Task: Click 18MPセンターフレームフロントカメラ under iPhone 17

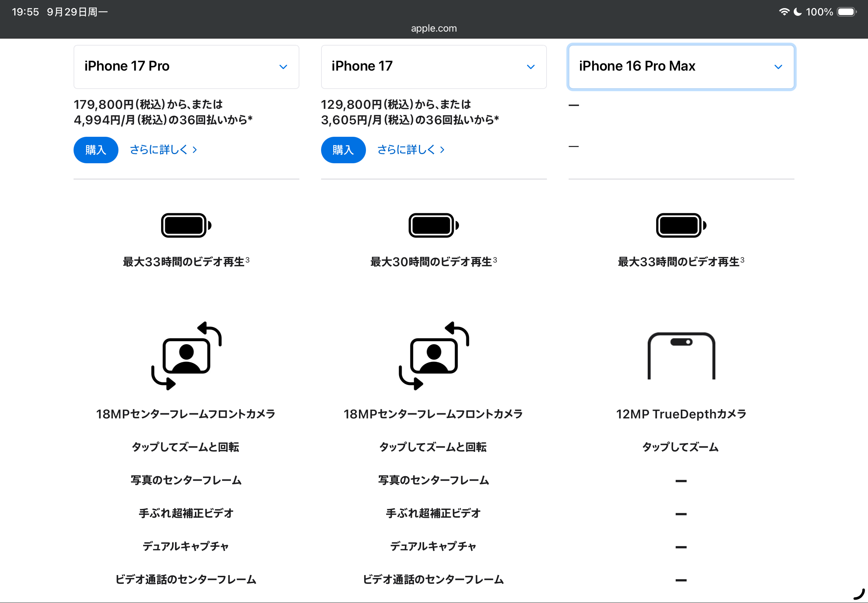Action: (433, 414)
